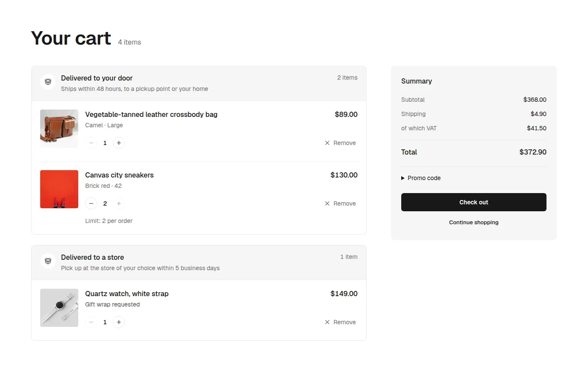588x368 pixels.
Task: Click plus button for Canvas city sneakers
Action: 119,203
